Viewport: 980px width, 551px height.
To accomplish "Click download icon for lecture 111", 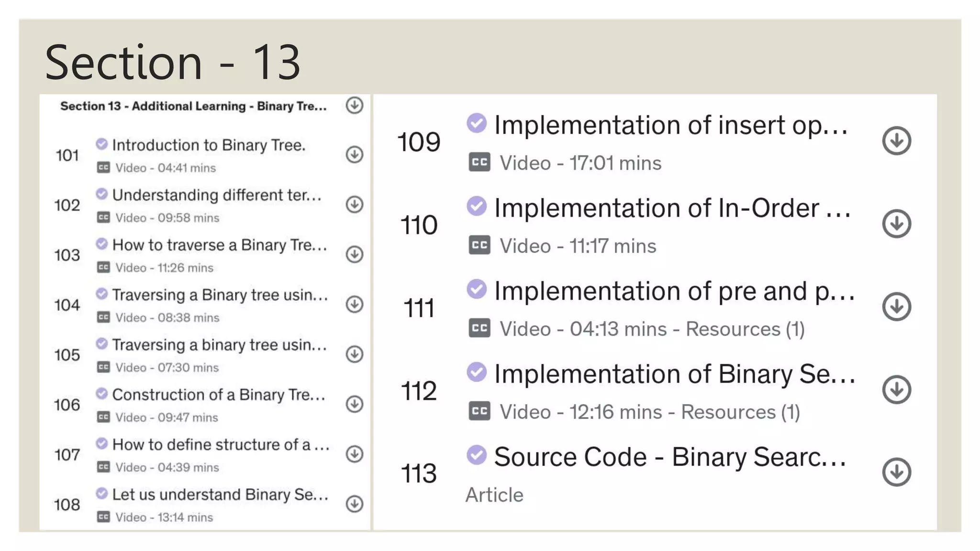I will pyautogui.click(x=896, y=307).
